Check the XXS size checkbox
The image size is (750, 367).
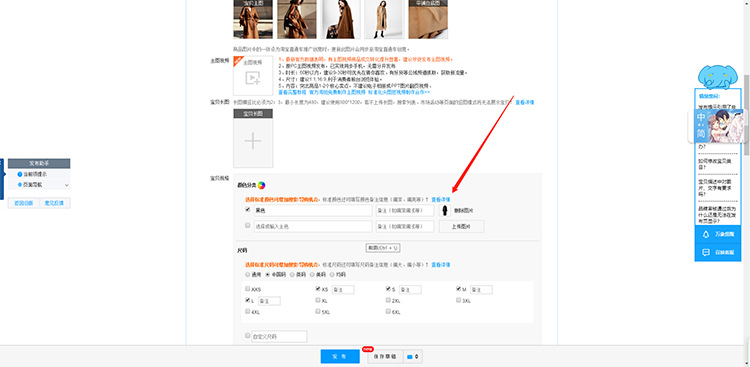click(247, 289)
